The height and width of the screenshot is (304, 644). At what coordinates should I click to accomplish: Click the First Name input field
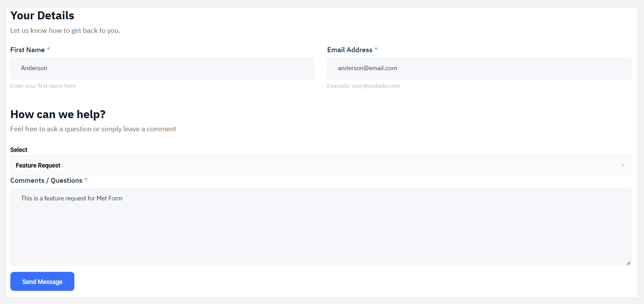pos(162,68)
